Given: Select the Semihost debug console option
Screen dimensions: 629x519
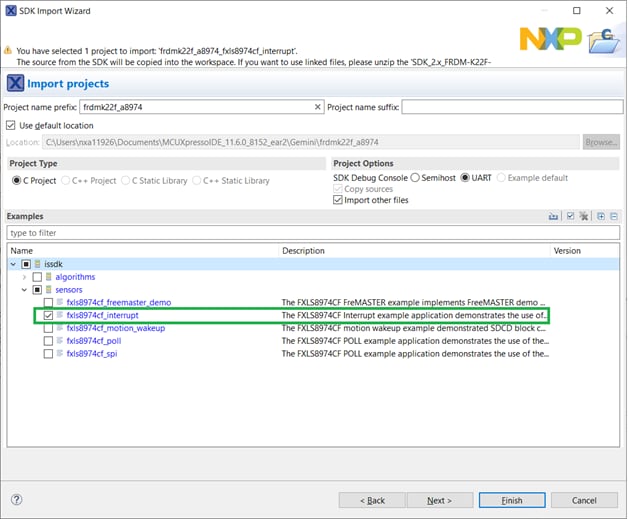Looking at the screenshot, I should click(x=415, y=178).
